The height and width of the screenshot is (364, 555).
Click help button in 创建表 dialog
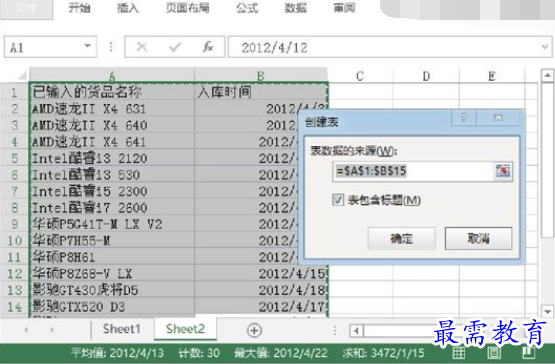464,118
